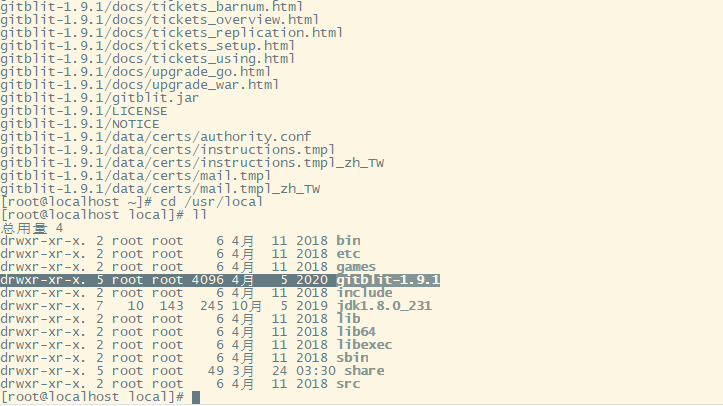Click the 143 group value in jdk row
The height and width of the screenshot is (406, 723).
(172, 306)
